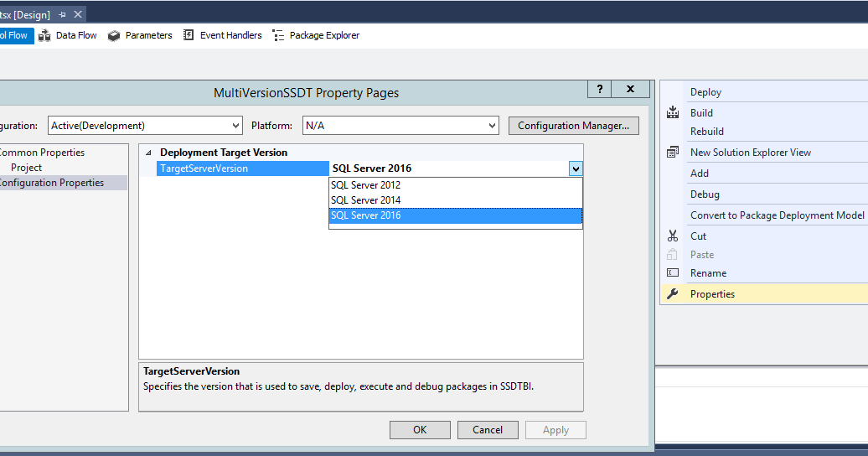
Task: Click the Event Handlers tab icon
Action: [x=189, y=35]
